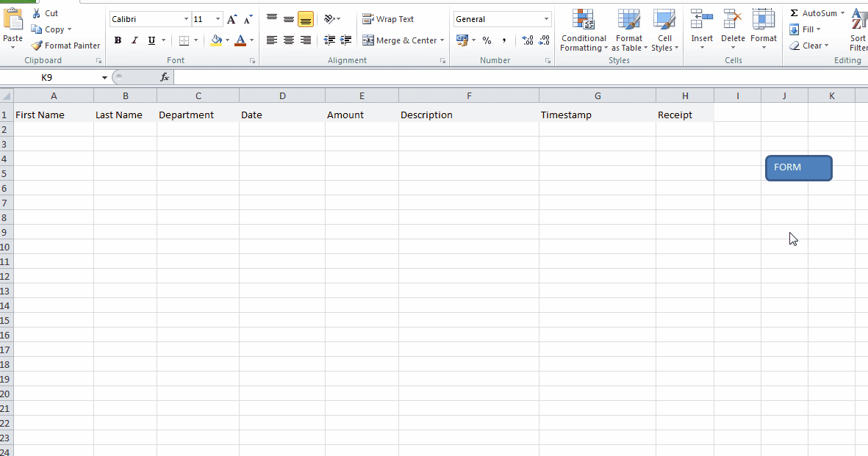Click Format as Table
The image size is (868, 456).
click(628, 29)
